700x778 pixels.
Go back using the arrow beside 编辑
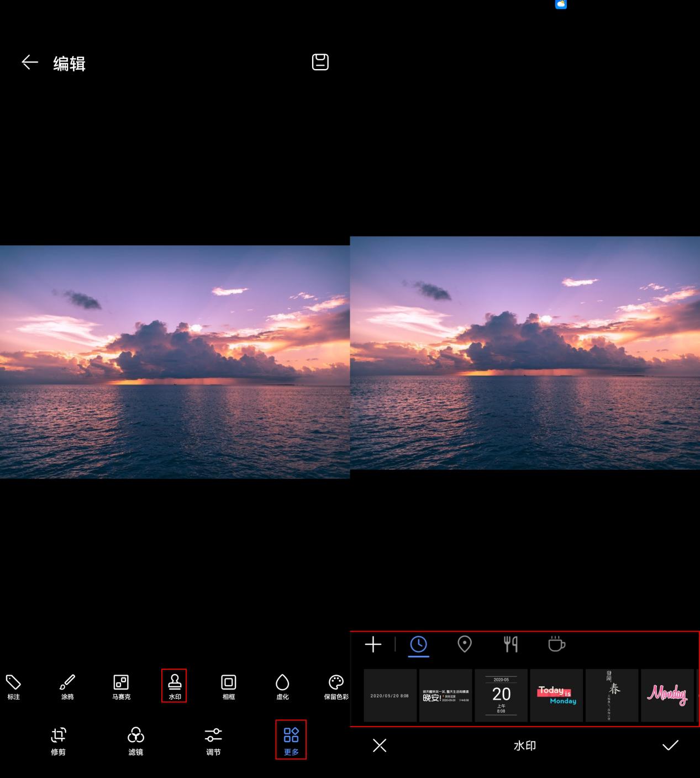coord(30,62)
